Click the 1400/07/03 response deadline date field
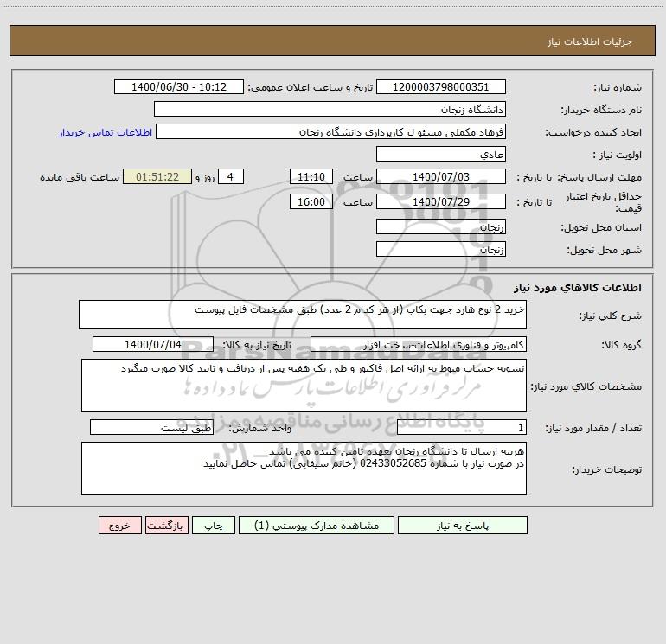This screenshot has width=666, height=644. [441, 176]
